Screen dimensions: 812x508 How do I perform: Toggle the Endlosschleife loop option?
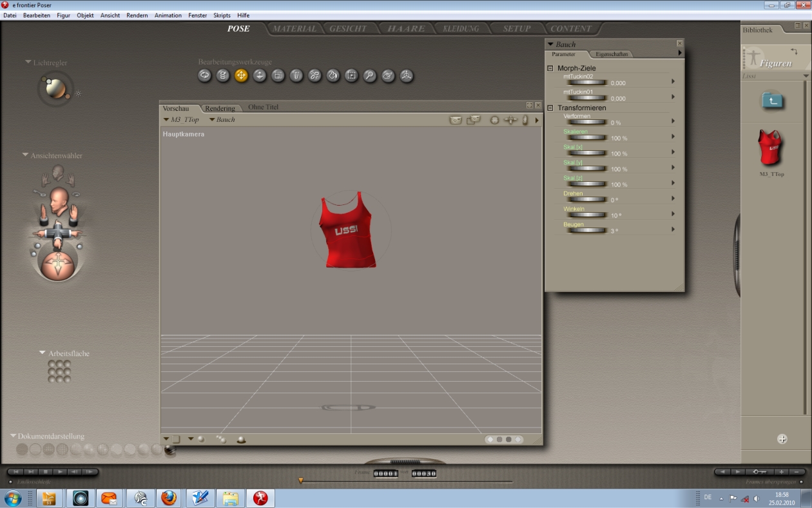click(11, 482)
